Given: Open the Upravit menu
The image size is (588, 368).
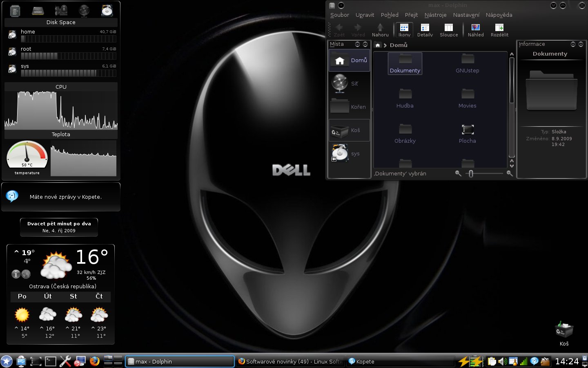Looking at the screenshot, I should coord(365,15).
